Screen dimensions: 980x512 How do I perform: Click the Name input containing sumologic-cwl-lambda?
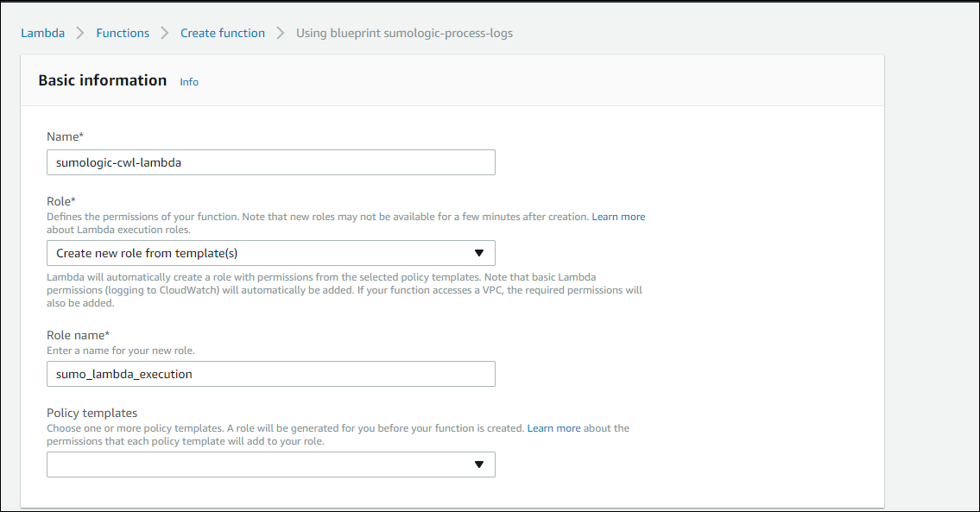click(270, 162)
